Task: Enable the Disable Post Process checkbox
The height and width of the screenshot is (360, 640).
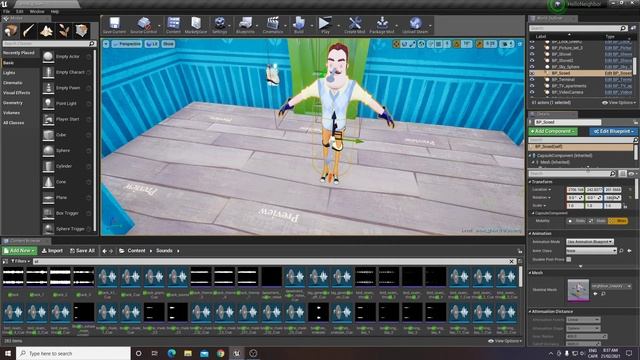Action: pyautogui.click(x=569, y=259)
